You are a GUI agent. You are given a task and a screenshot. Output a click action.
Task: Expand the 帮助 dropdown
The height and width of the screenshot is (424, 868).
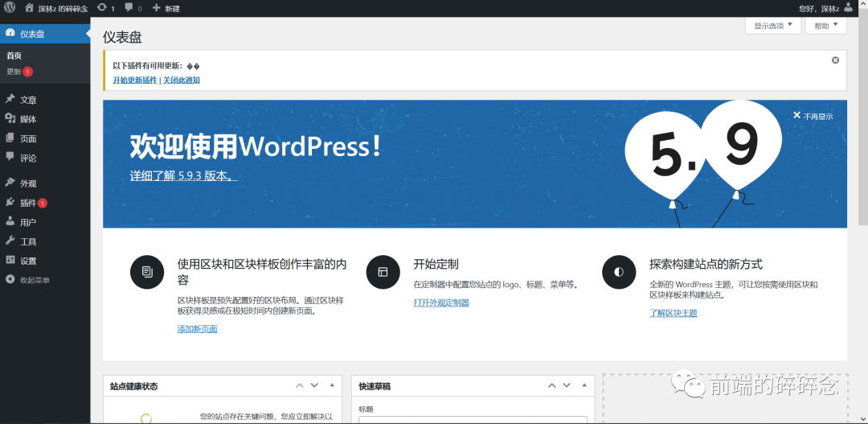(826, 26)
